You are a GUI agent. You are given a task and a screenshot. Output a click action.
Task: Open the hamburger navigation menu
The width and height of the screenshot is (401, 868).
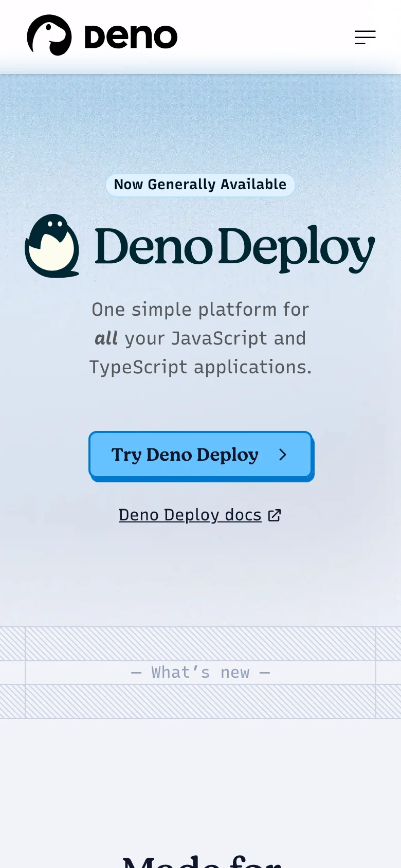point(365,37)
